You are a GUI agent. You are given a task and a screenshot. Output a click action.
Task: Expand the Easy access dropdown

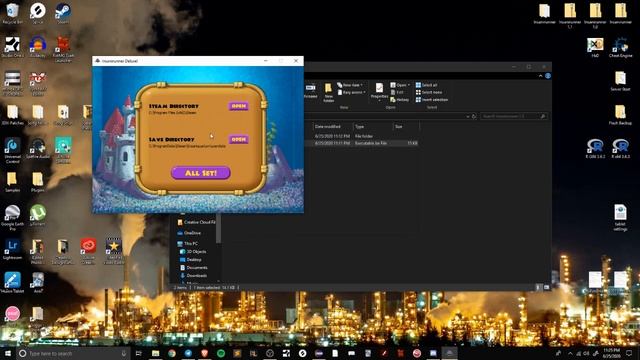351,92
